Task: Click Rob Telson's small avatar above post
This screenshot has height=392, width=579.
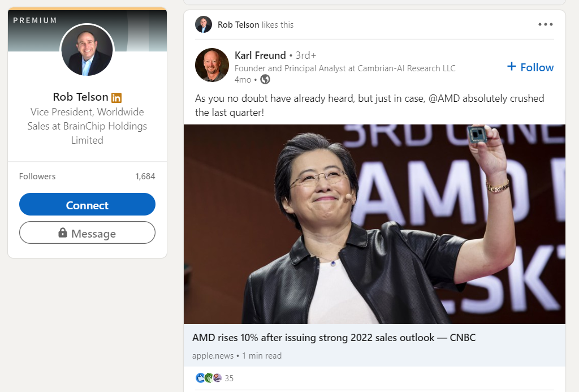Action: coord(204,24)
